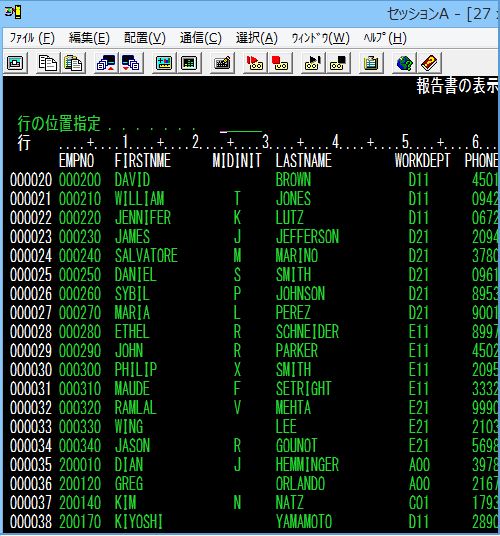Click last name HEMMINGER
Screen dimensions: 500x536
(307, 464)
